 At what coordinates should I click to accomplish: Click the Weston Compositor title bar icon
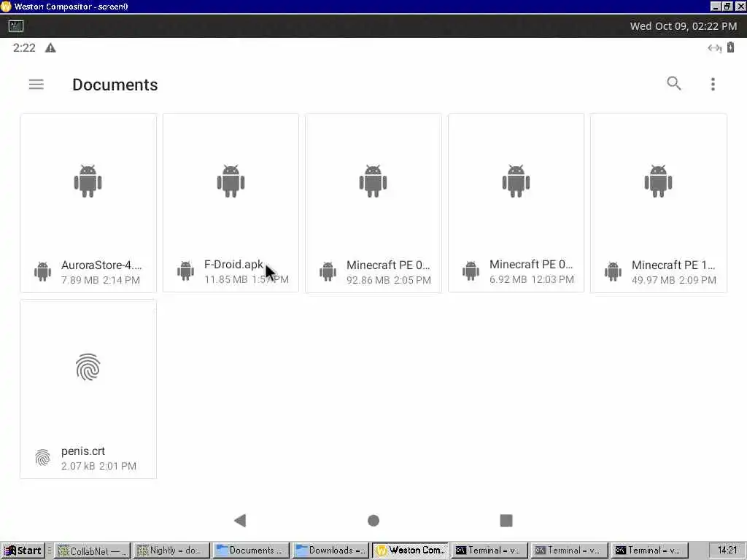[x=6, y=6]
